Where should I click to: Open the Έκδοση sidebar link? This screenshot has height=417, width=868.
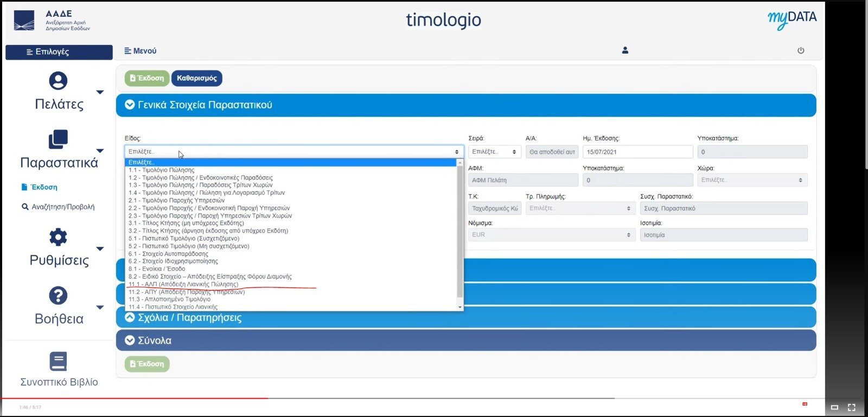[x=40, y=187]
